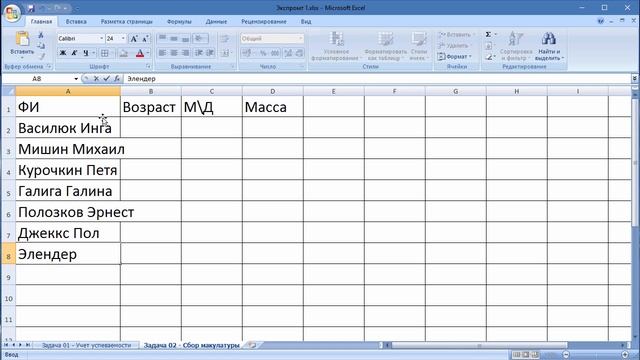Open the round Office button menu
The height and width of the screenshot is (360, 640).
[12, 13]
